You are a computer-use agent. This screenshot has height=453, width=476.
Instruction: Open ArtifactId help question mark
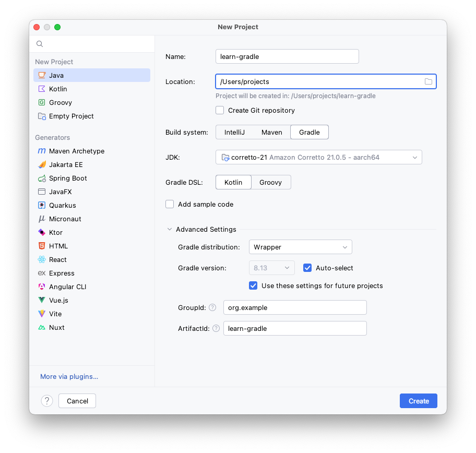pos(216,328)
